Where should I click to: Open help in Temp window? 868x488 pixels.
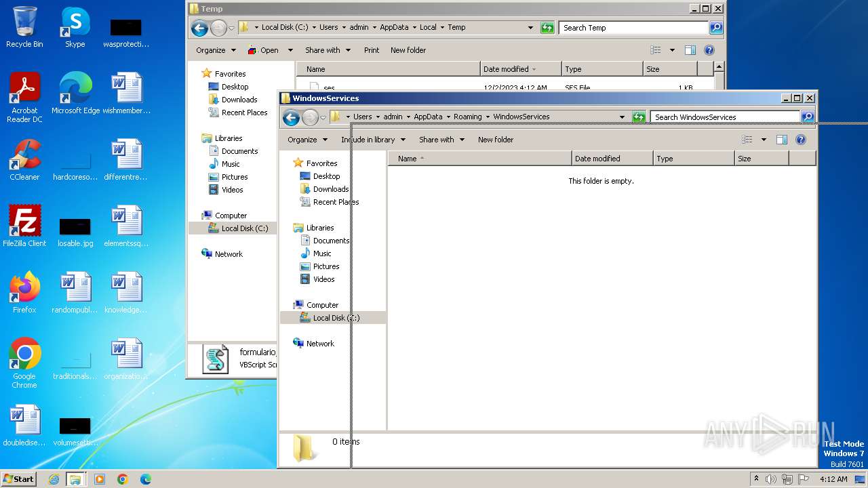click(709, 50)
